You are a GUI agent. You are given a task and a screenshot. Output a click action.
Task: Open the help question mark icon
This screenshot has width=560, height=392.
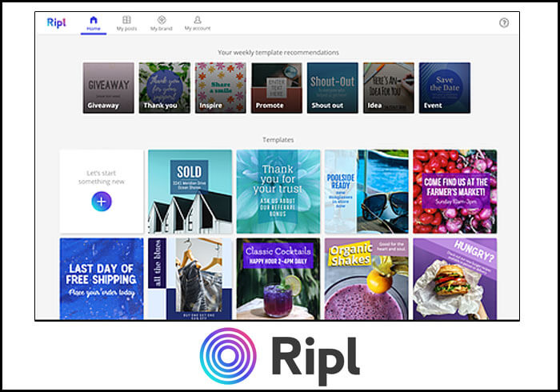pos(504,23)
